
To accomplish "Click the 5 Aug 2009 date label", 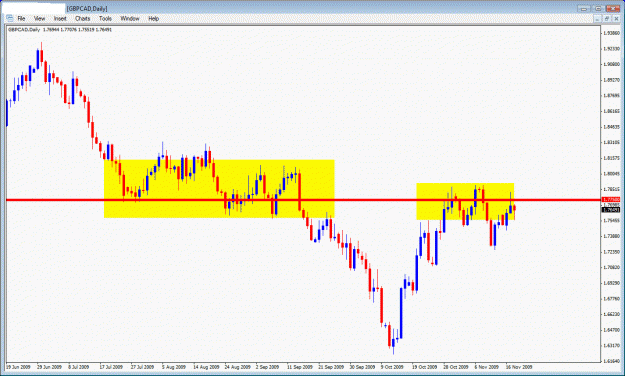I will [x=174, y=367].
